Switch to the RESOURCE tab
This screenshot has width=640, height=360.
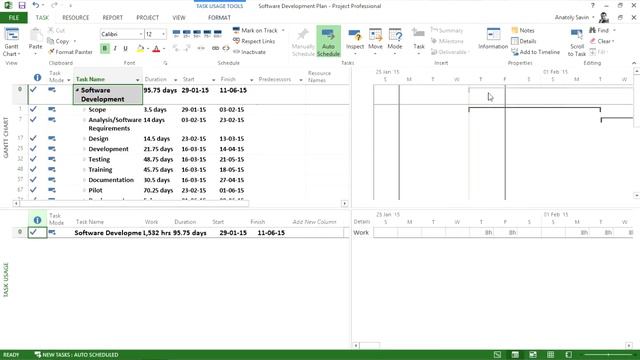pyautogui.click(x=76, y=18)
